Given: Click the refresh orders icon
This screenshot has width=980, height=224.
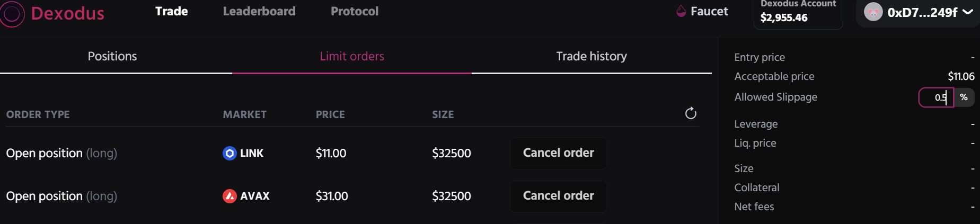Looking at the screenshot, I should coord(691,113).
